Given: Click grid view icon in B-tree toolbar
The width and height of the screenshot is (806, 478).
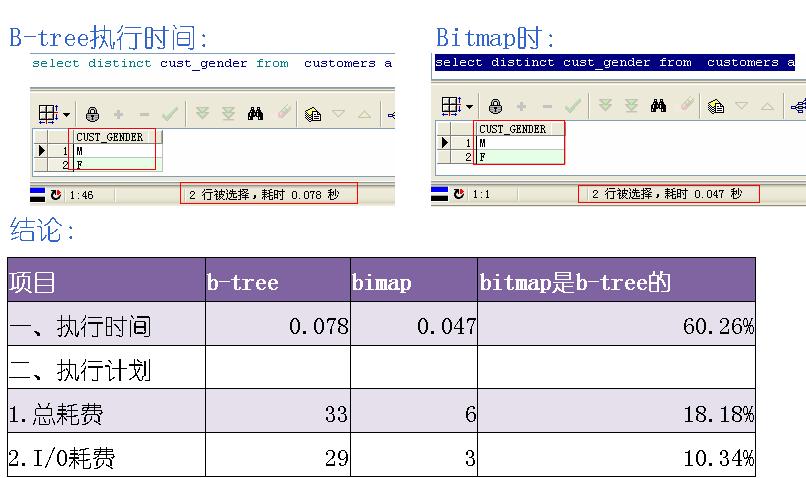Looking at the screenshot, I should click(x=48, y=114).
